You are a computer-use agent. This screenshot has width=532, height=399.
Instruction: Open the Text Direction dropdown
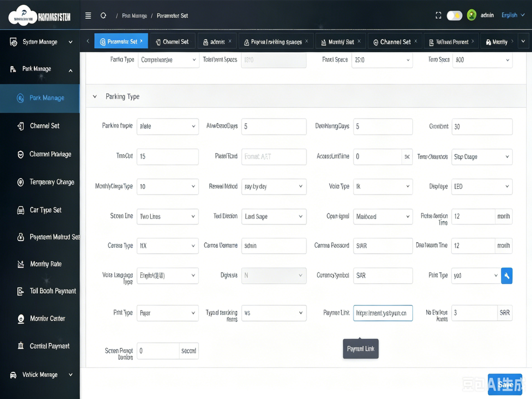coord(274,217)
